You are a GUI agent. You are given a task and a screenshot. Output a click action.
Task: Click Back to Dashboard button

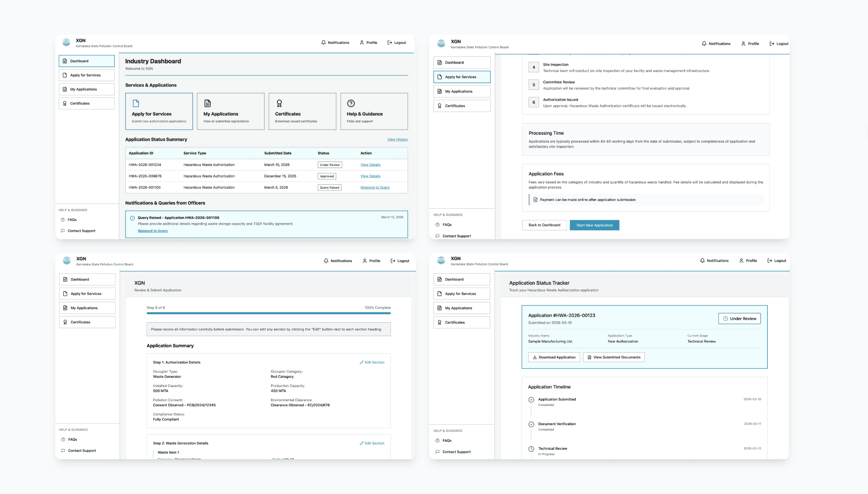click(544, 225)
